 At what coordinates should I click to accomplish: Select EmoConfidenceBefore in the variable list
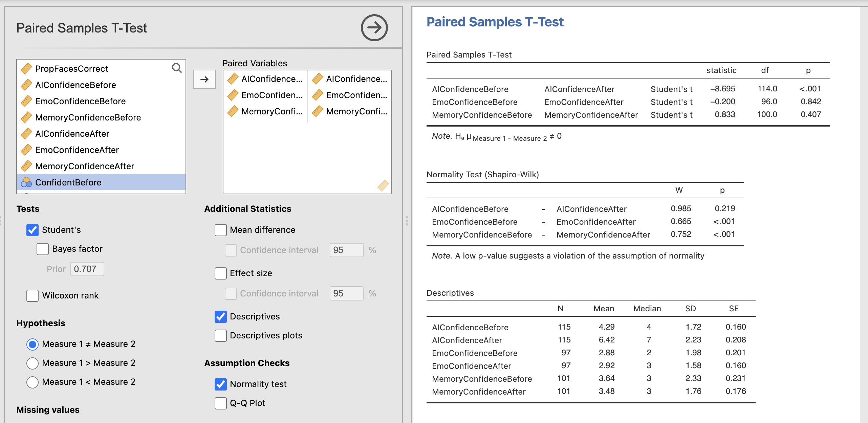80,101
